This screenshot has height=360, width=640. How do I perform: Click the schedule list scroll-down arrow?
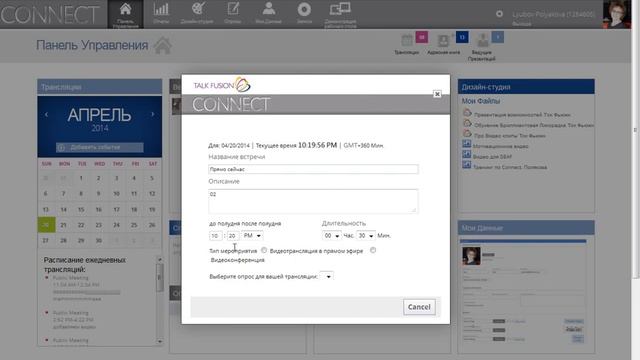(x=160, y=341)
